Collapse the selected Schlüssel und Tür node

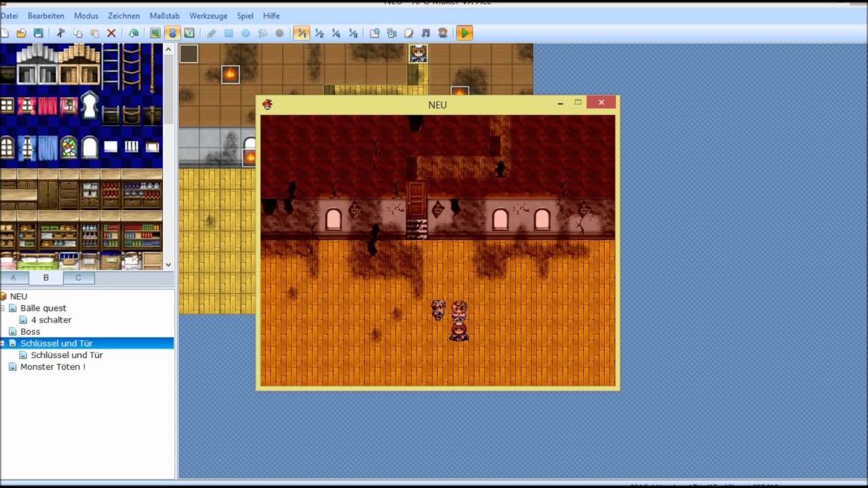(2, 344)
